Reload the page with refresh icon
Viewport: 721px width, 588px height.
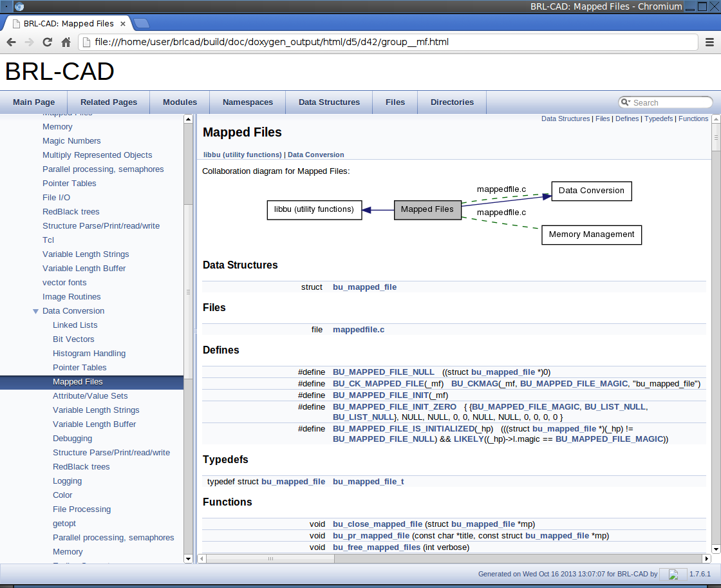(x=47, y=43)
